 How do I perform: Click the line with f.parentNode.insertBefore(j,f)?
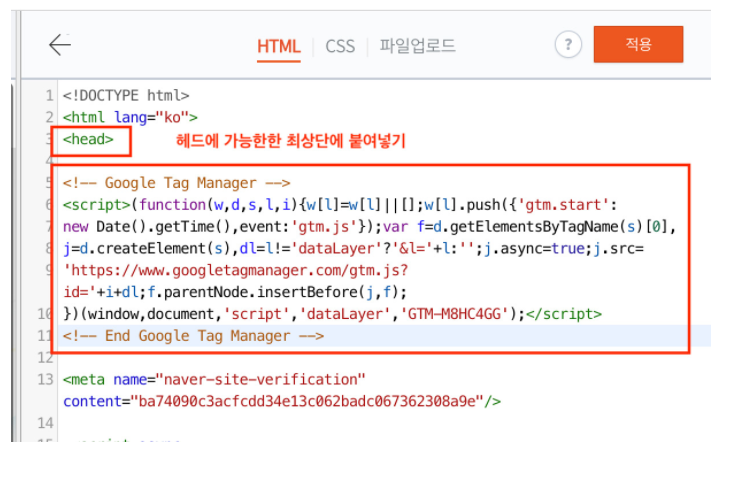235,292
